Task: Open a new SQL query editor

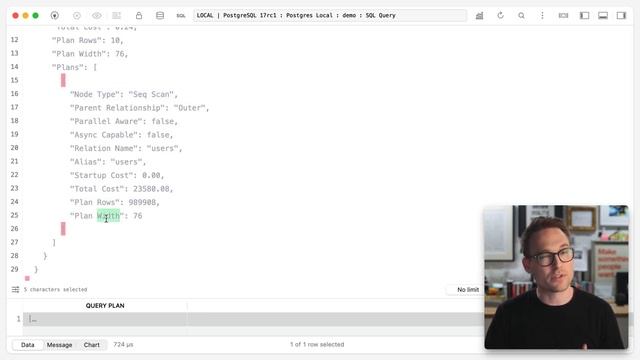Action: pos(180,16)
